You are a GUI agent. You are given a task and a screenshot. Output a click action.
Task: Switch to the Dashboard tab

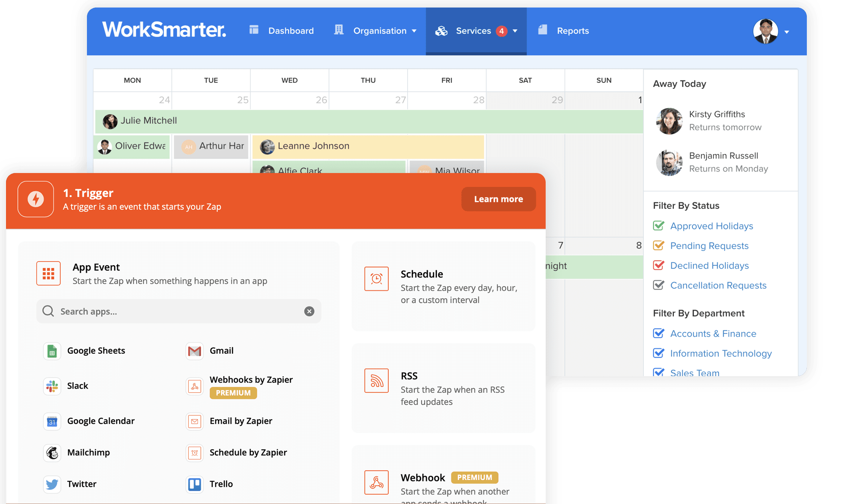[291, 31]
